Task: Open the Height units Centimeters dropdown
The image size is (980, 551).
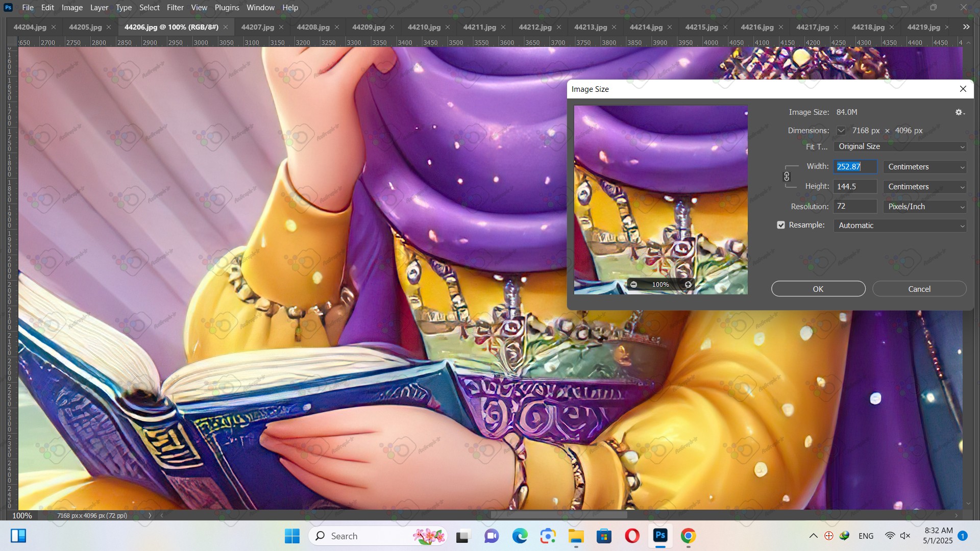Action: pos(925,187)
